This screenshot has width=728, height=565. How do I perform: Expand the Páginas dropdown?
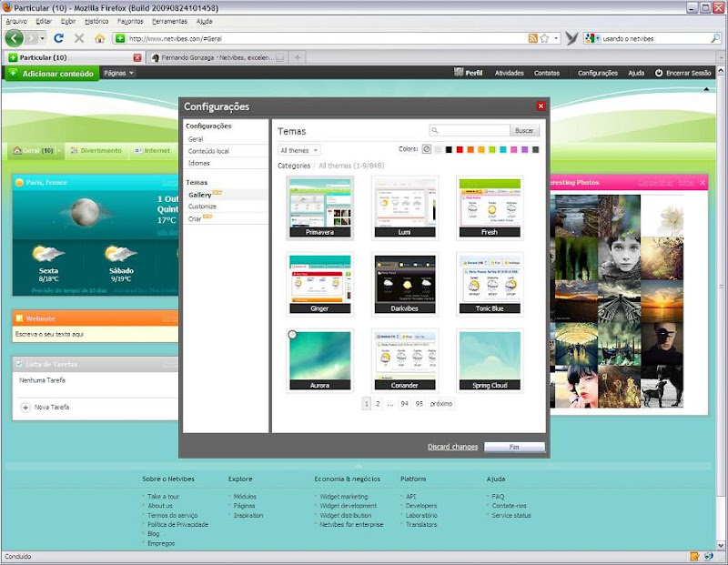pos(119,73)
